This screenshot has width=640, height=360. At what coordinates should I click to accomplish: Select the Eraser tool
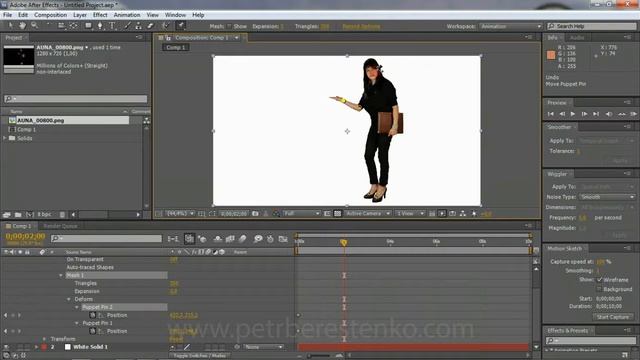[150, 26]
